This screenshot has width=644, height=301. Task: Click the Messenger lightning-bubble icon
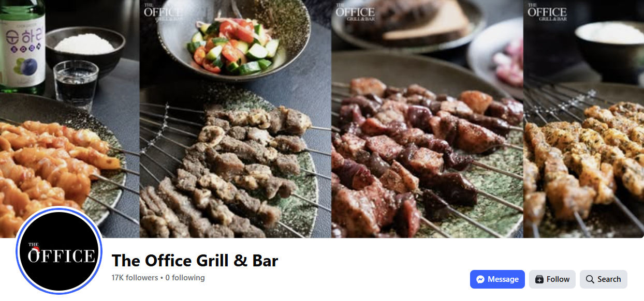[x=480, y=279]
